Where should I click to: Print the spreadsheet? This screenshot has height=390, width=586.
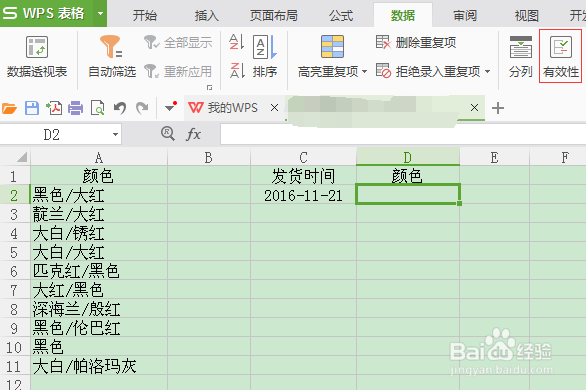(75, 108)
